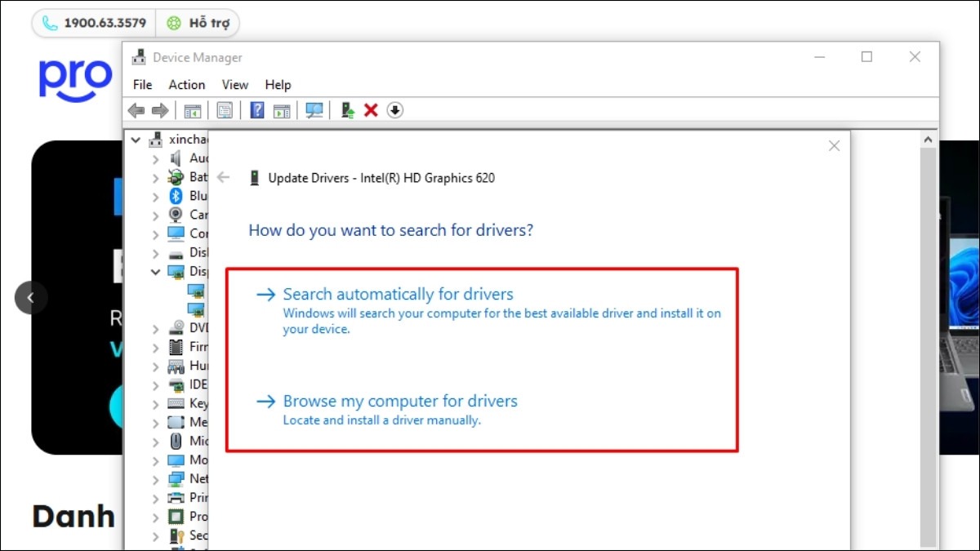Click the previous slide arrow on webpage banner
Screen dimensions: 980x551
(31, 298)
